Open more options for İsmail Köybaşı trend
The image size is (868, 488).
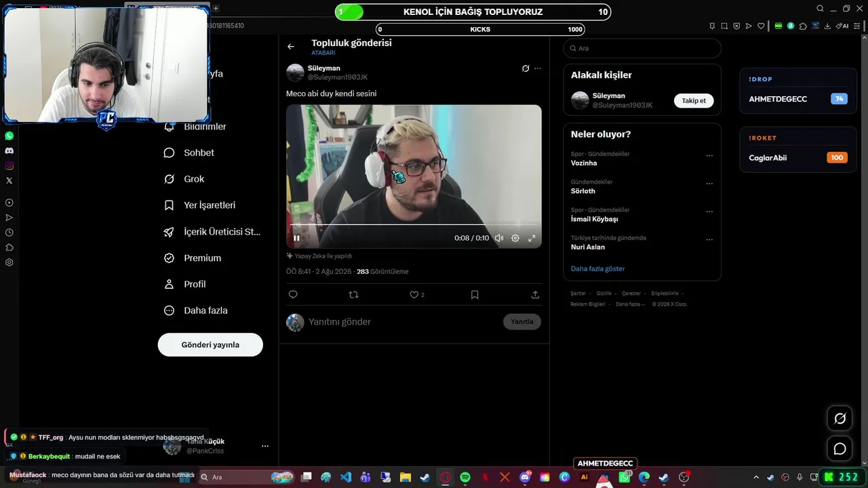709,211
